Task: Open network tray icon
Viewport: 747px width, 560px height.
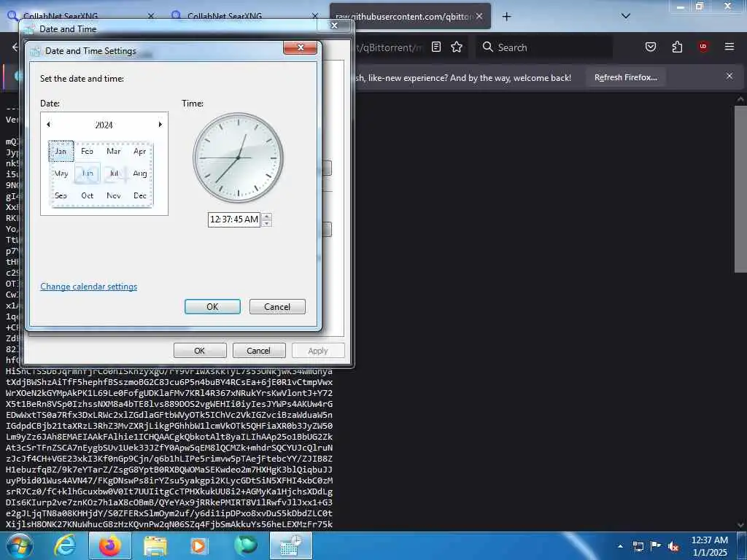Action: [x=638, y=546]
